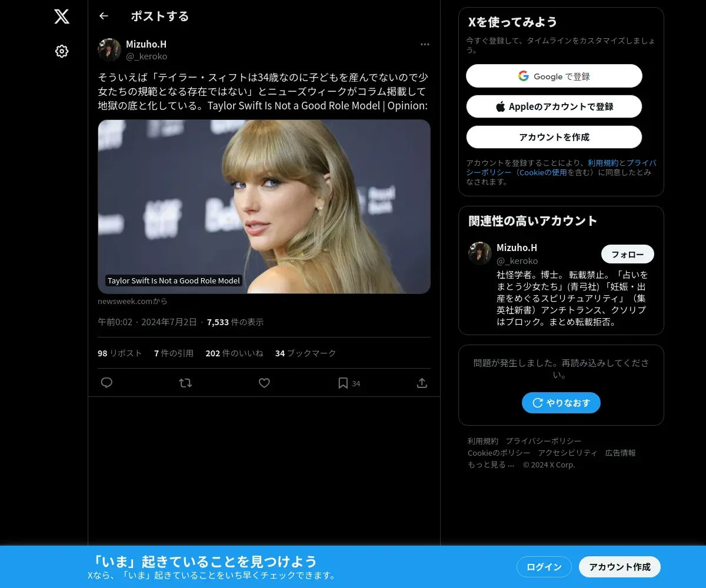Bookmark the post using the bookmark icon

[343, 383]
